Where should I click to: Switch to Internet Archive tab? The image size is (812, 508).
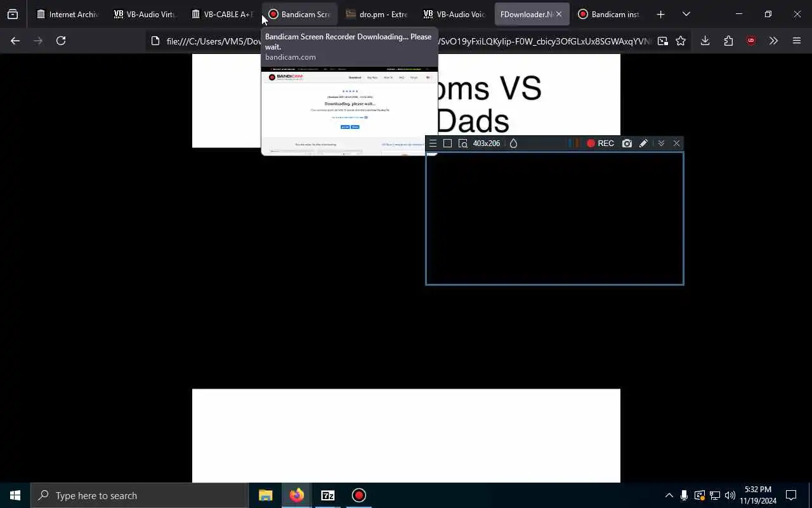(67, 14)
